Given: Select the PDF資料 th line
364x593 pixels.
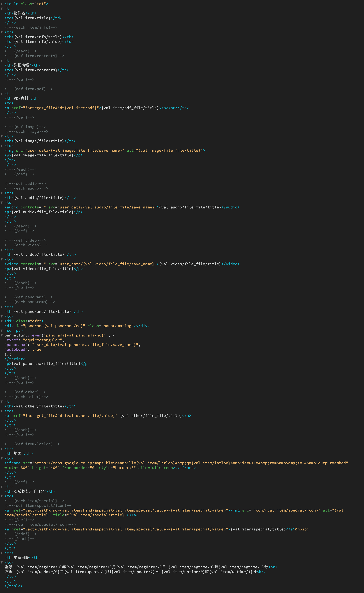Looking at the screenshot, I should tap(22, 98).
